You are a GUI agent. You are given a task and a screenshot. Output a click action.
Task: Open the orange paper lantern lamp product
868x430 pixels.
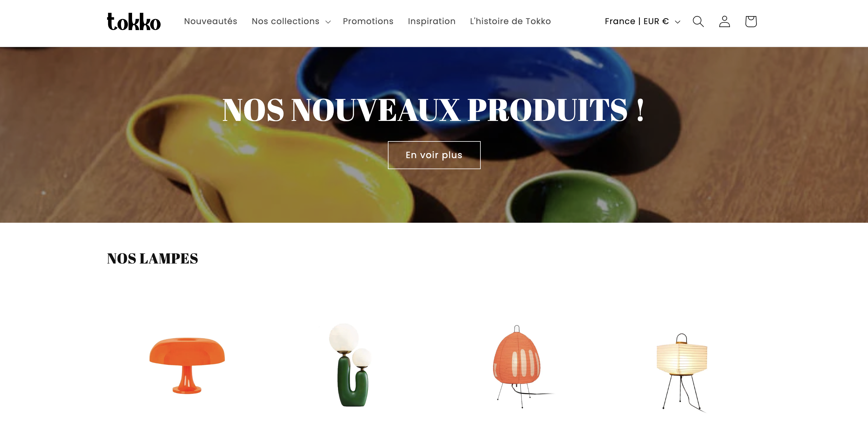pos(519,367)
